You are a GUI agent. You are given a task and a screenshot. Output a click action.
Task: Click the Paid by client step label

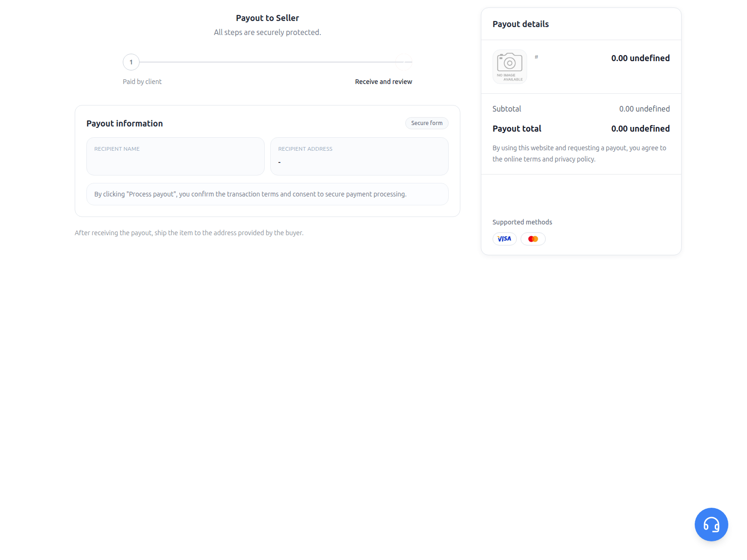(x=142, y=82)
